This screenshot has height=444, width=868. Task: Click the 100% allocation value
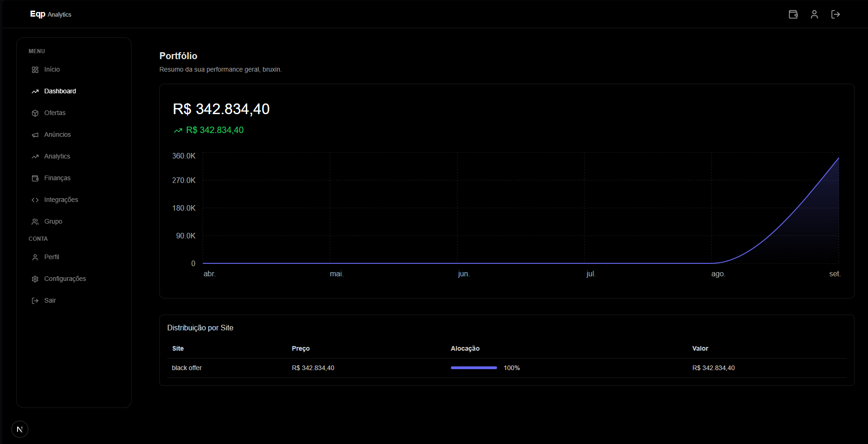coord(512,368)
